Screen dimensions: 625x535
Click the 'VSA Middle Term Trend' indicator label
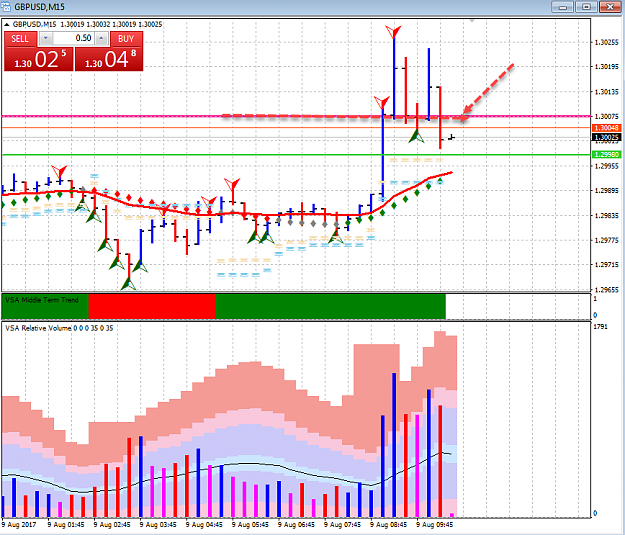pyautogui.click(x=42, y=300)
